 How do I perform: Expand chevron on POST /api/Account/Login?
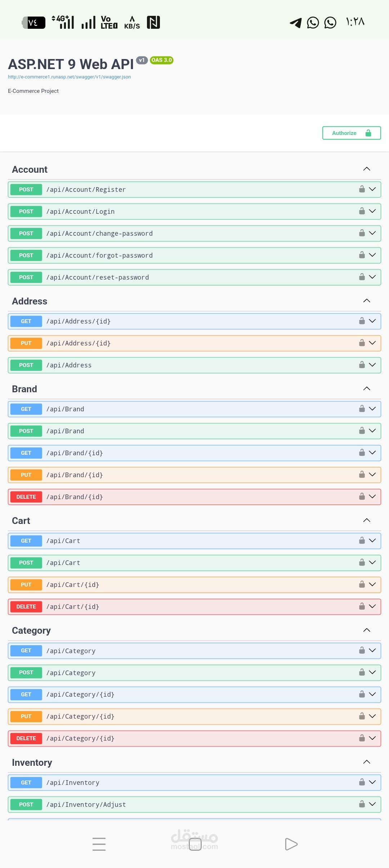(372, 211)
